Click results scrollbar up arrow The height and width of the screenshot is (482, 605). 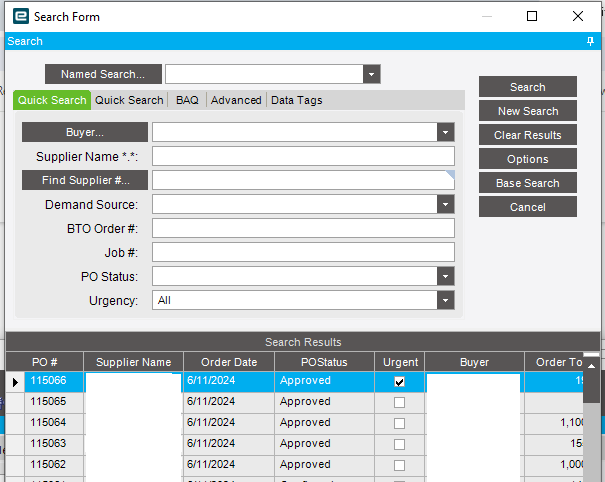[x=591, y=366]
